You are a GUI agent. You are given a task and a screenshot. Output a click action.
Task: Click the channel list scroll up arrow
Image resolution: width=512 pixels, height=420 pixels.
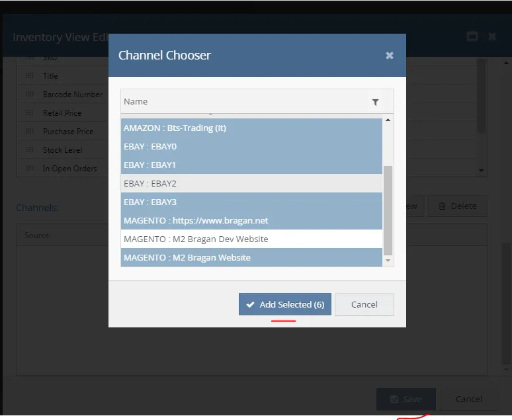click(x=388, y=120)
